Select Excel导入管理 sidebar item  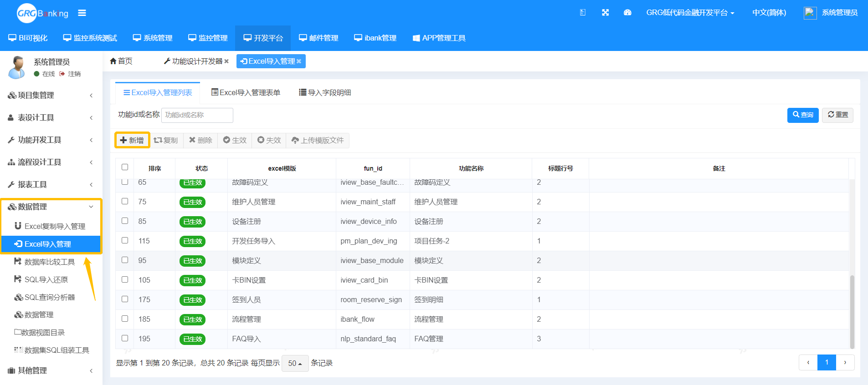coord(51,244)
